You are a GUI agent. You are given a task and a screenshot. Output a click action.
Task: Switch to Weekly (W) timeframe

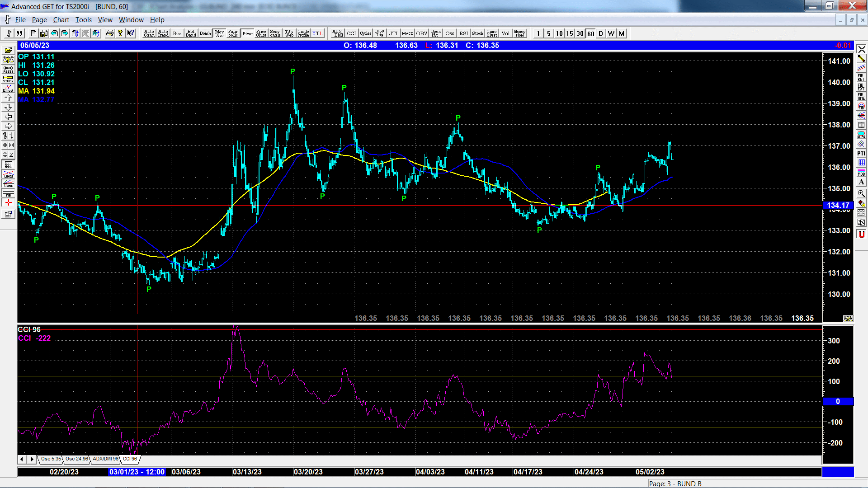(611, 33)
